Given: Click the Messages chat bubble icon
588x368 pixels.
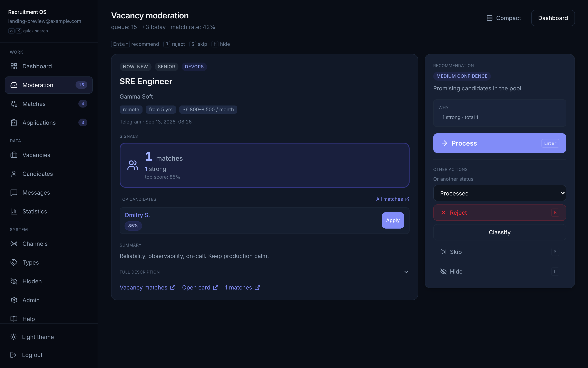Looking at the screenshot, I should coord(14,193).
